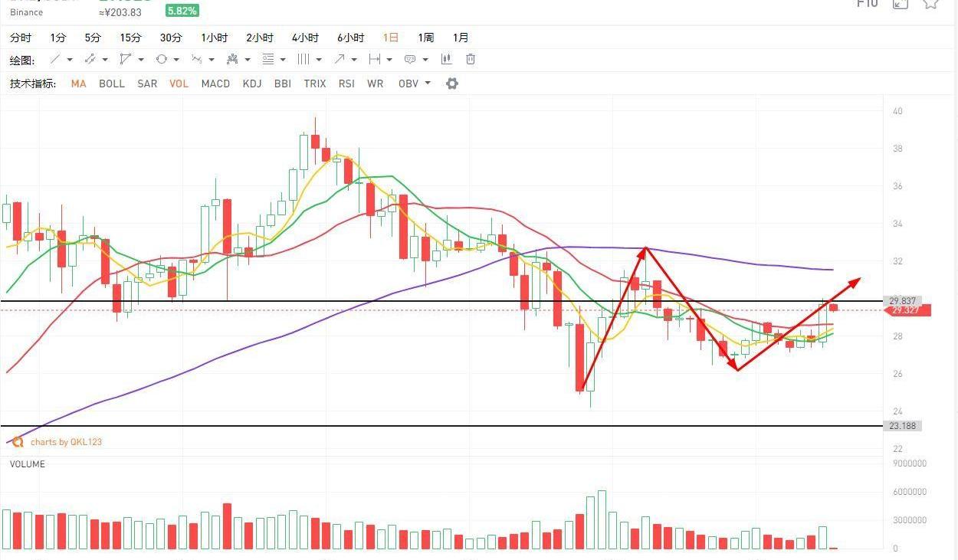Expand the Fibonacci tool dropdown arrow

(x=283, y=60)
